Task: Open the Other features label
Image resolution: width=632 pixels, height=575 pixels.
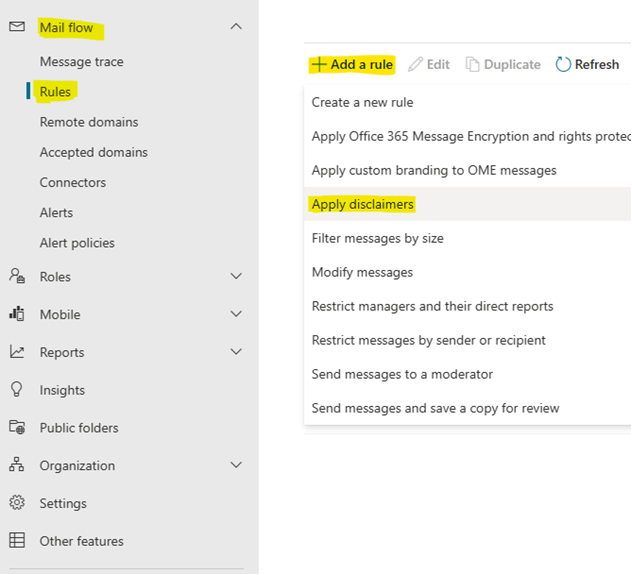Action: (x=81, y=541)
